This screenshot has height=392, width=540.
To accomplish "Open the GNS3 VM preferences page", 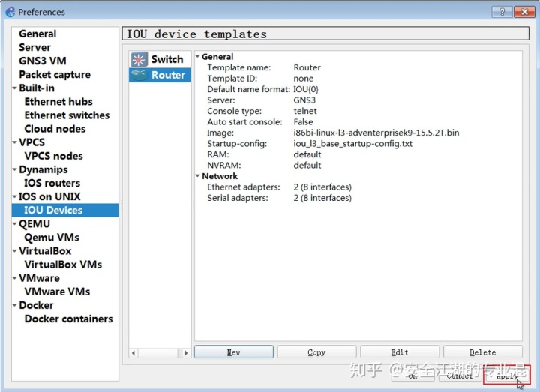I will tap(43, 61).
